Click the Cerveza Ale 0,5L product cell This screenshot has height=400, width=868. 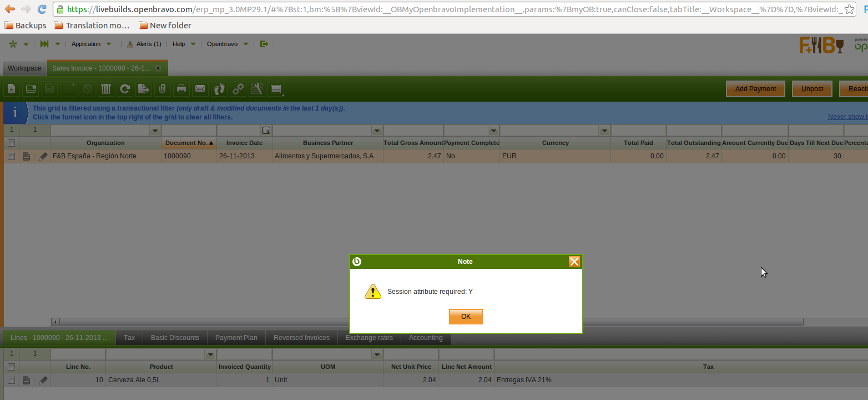[x=161, y=380]
